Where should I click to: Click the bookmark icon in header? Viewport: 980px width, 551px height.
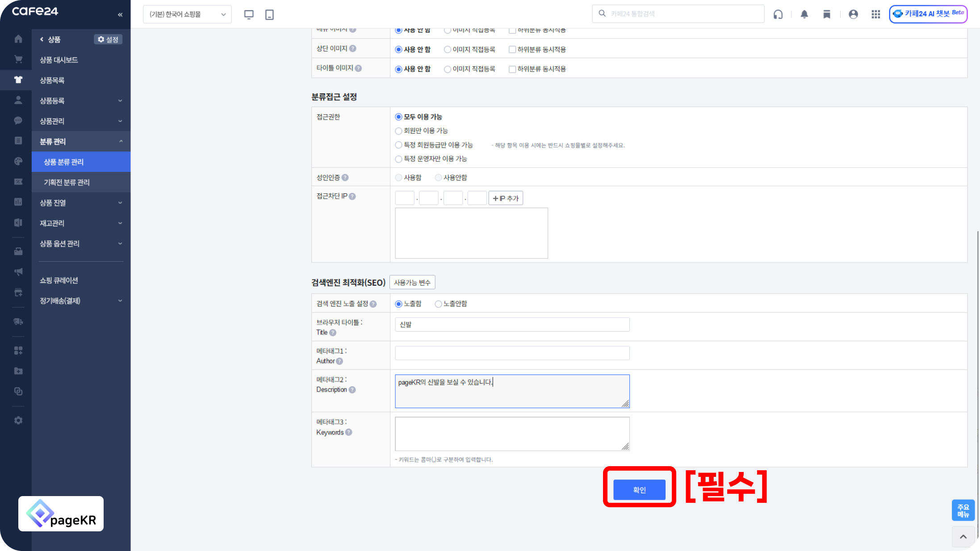click(827, 14)
